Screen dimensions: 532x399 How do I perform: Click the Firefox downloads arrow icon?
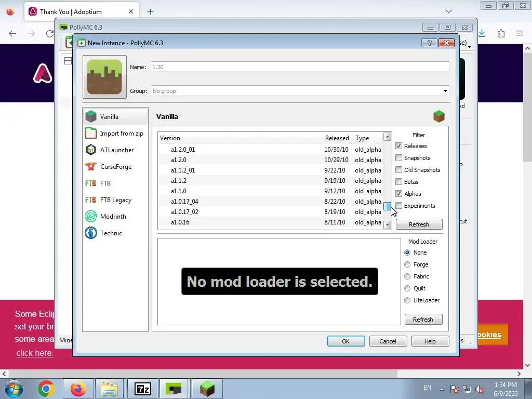click(x=482, y=33)
